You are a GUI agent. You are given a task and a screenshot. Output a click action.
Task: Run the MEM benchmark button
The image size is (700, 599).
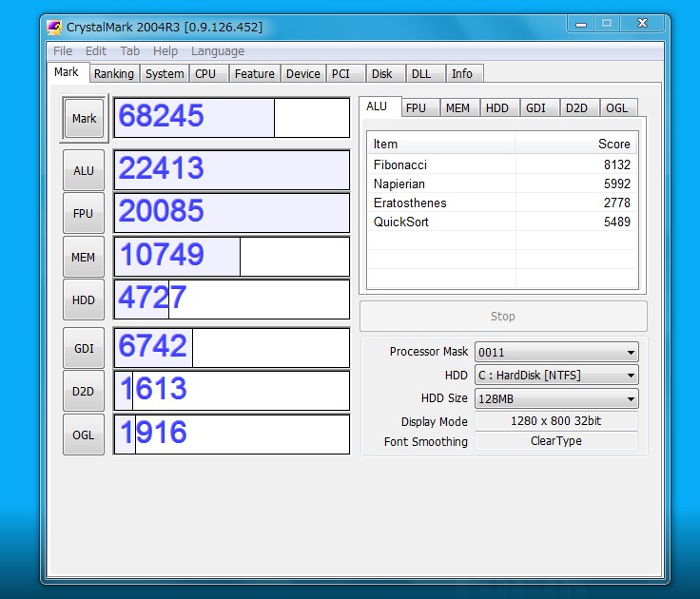(x=84, y=257)
